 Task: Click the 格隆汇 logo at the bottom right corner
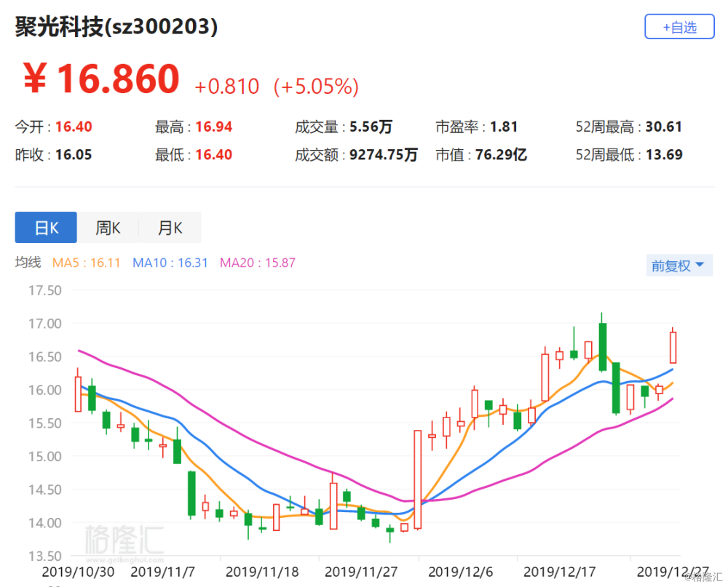click(x=703, y=578)
